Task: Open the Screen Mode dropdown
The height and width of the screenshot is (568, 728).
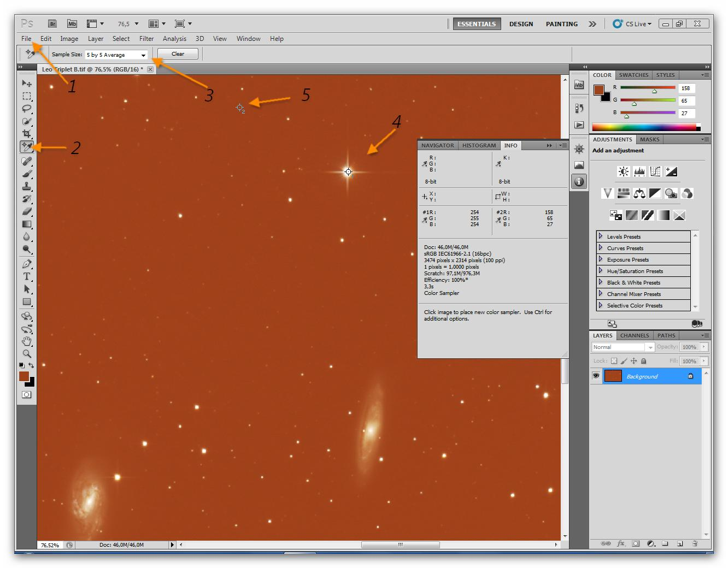Action: [183, 23]
